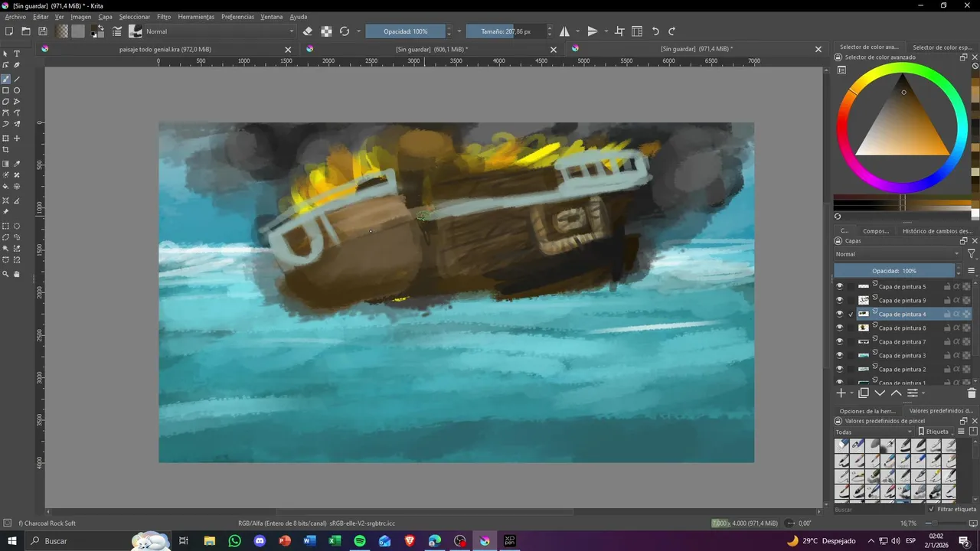Screen dimensions: 980x551
Task: Adjust the layer Opacidad slider
Action: 894,271
